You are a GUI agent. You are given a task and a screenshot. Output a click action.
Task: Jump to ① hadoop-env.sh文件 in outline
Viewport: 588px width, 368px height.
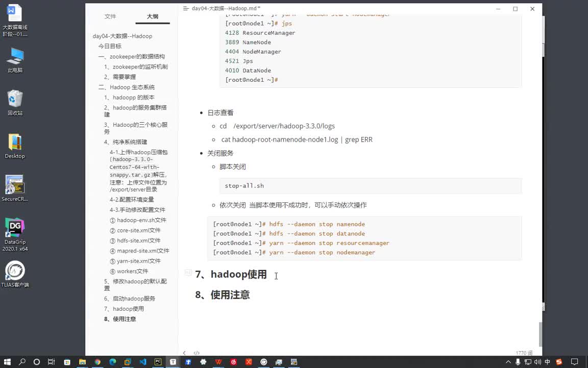pos(138,220)
